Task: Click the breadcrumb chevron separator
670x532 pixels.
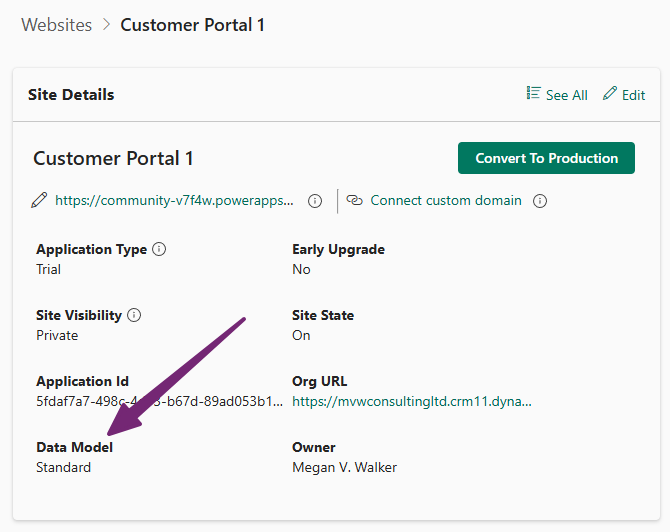Action: (106, 25)
